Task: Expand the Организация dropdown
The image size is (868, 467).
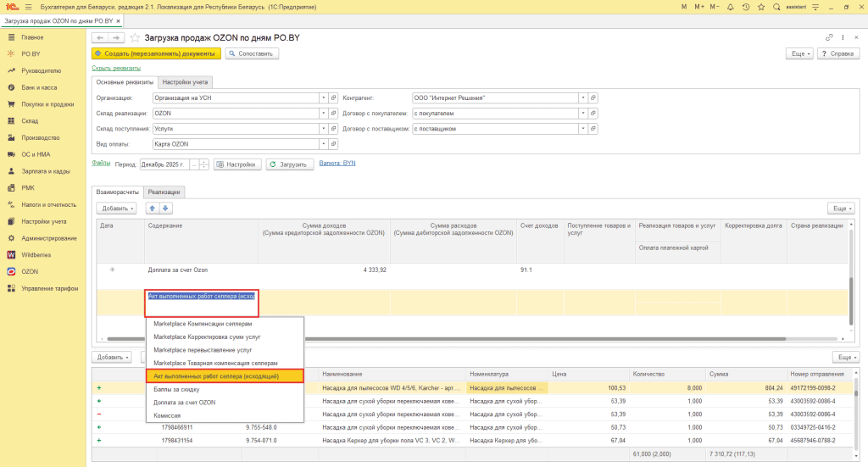Action: click(323, 98)
